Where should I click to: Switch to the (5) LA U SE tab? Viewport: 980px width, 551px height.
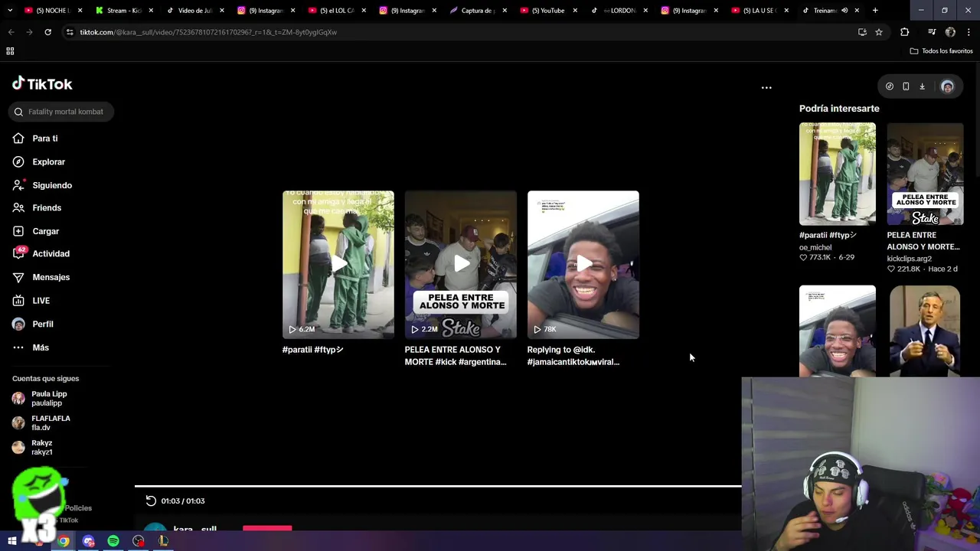pos(759,11)
